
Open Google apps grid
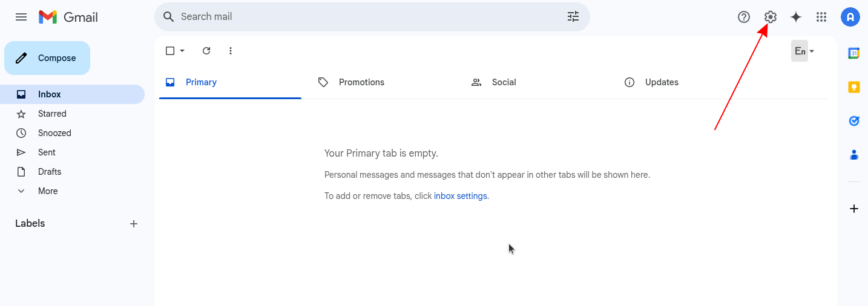821,17
